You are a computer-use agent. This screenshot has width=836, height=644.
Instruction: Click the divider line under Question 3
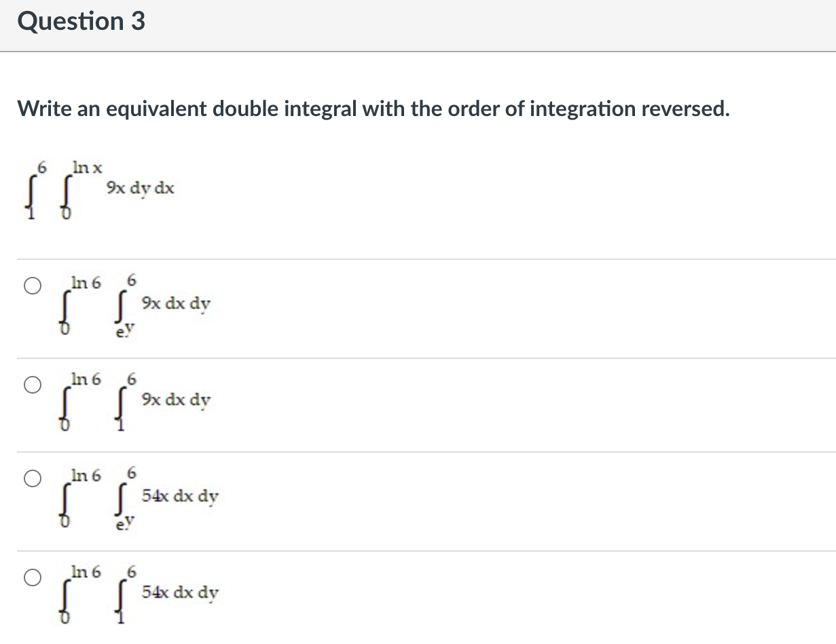(418, 49)
